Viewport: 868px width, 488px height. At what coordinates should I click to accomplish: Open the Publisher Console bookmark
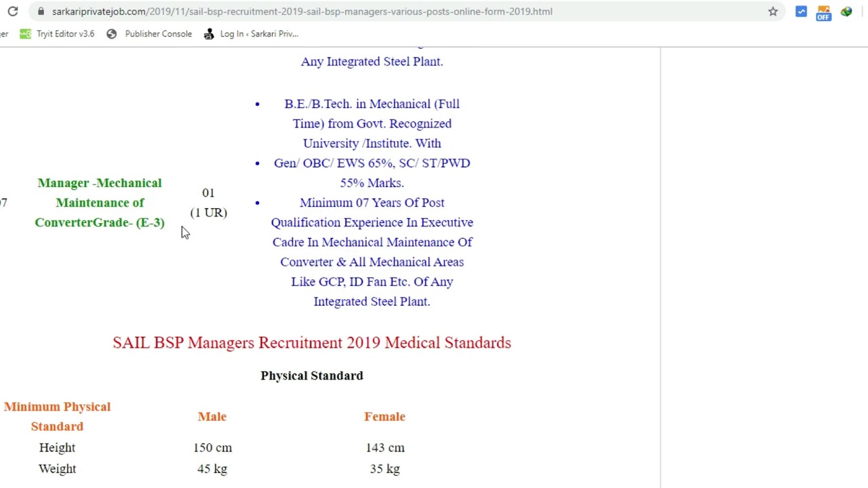coord(149,34)
